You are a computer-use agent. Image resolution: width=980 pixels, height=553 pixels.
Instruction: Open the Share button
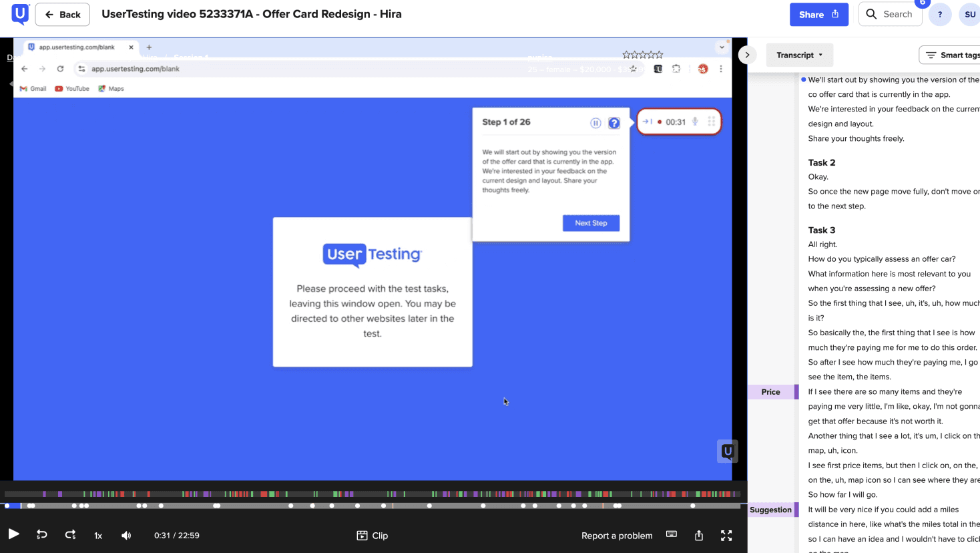coord(818,14)
